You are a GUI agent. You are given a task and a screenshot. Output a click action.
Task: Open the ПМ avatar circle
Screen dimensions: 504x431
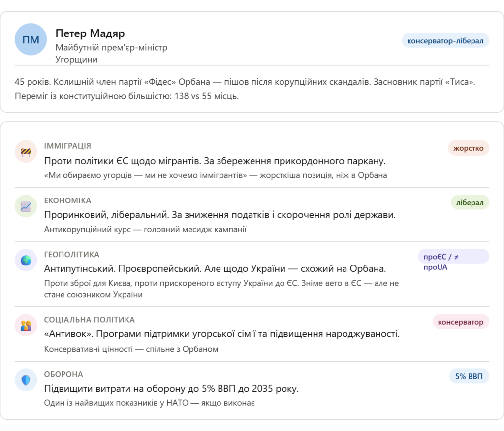(31, 39)
